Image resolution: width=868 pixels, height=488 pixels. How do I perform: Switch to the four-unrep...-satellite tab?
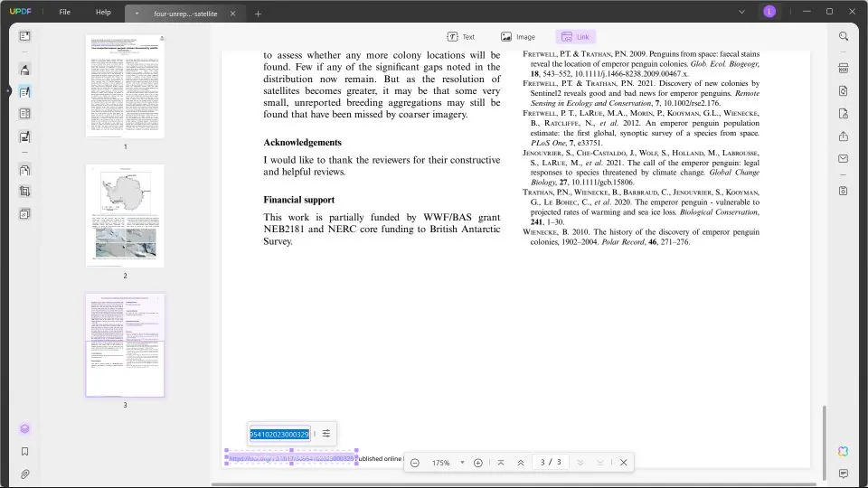click(185, 14)
